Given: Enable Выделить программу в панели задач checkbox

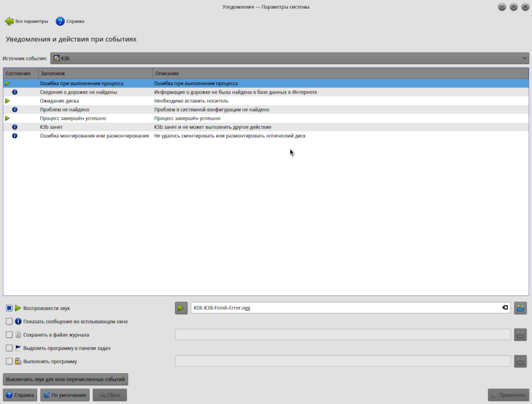Looking at the screenshot, I should (9, 348).
